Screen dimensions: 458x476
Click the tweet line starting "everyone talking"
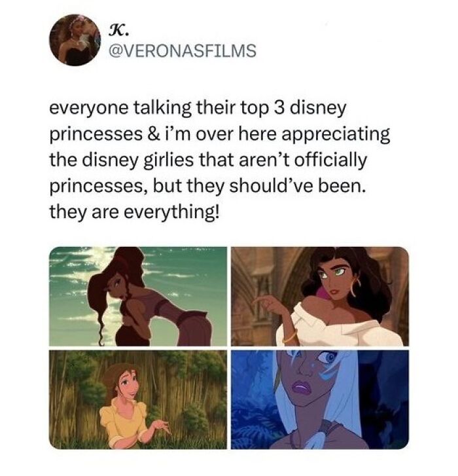tap(198, 109)
